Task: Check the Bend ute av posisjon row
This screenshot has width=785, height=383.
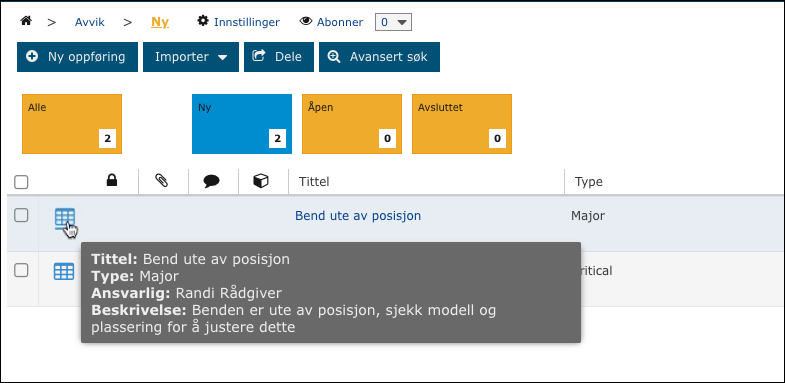Action: pyautogui.click(x=21, y=216)
